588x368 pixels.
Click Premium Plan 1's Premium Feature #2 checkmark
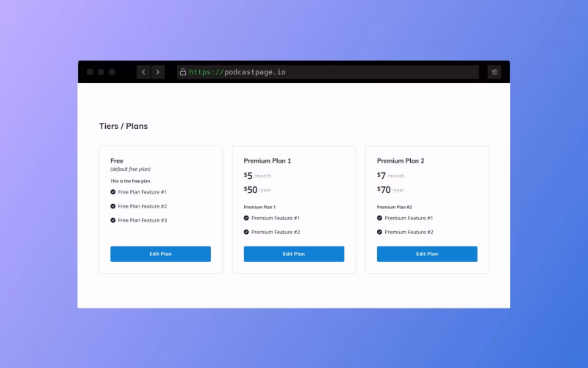coord(246,232)
